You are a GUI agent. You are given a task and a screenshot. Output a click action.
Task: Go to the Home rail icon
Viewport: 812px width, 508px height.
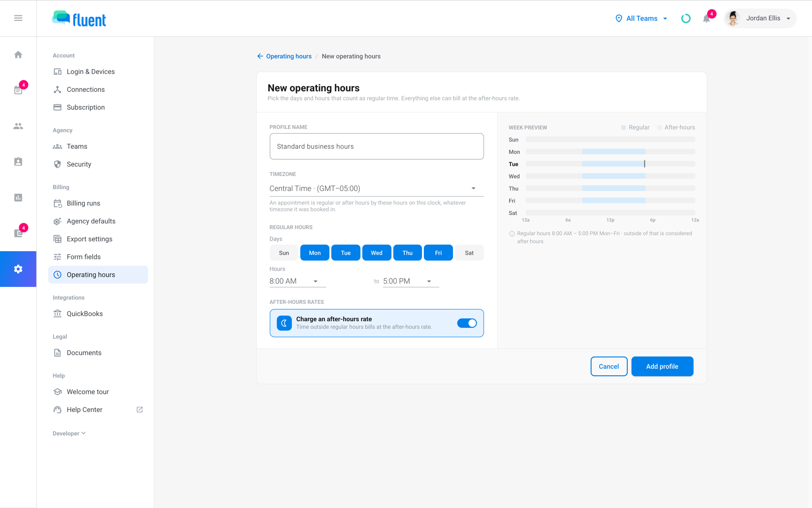pos(18,55)
